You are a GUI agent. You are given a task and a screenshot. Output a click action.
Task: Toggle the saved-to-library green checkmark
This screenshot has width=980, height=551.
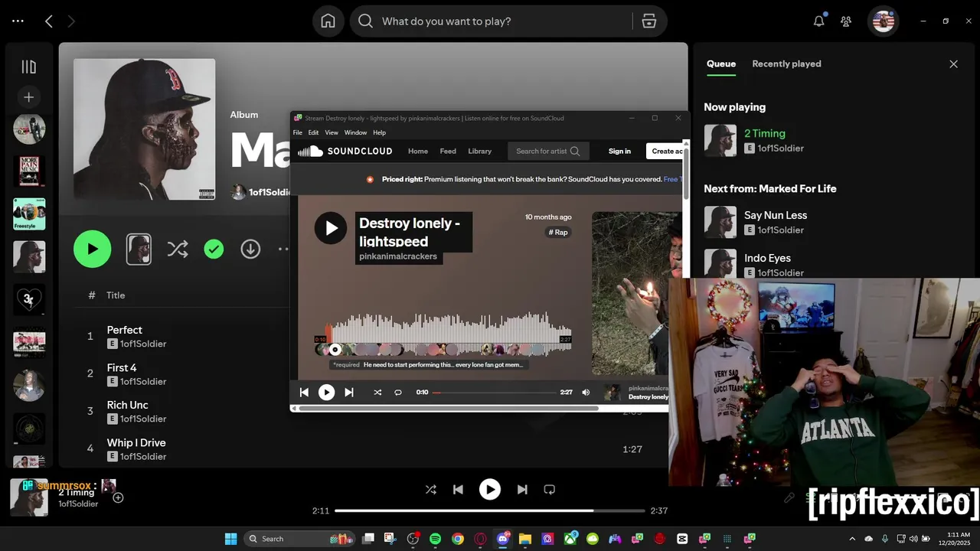(x=214, y=249)
